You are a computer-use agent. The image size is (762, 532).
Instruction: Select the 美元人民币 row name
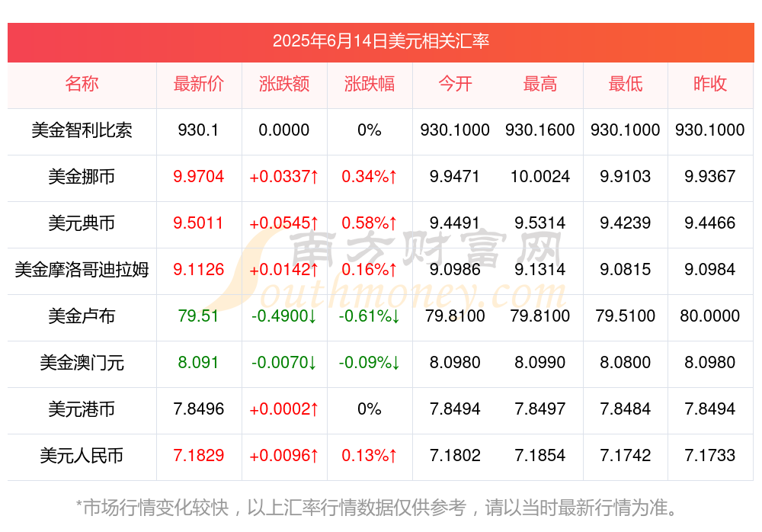pyautogui.click(x=82, y=456)
